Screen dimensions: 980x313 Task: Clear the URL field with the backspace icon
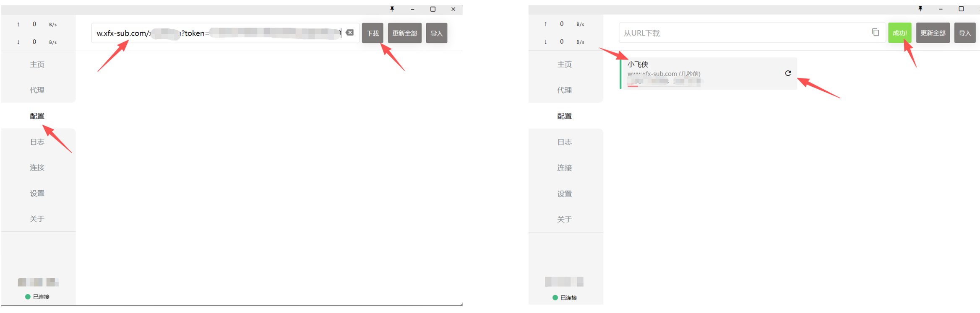[349, 33]
